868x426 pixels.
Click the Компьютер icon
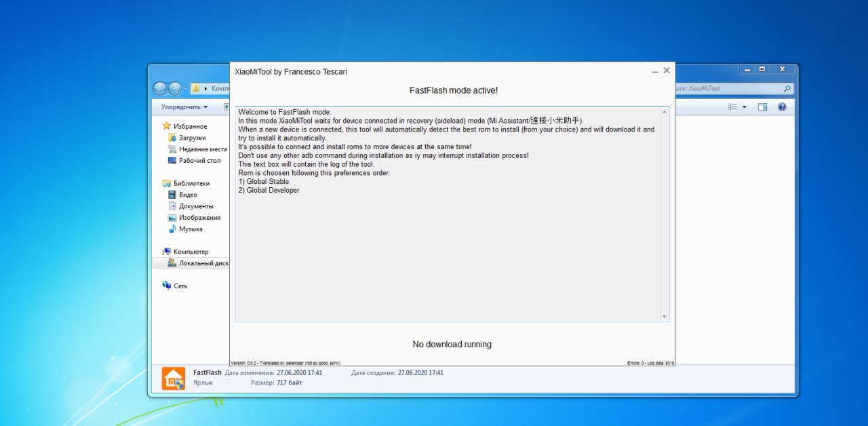(166, 252)
